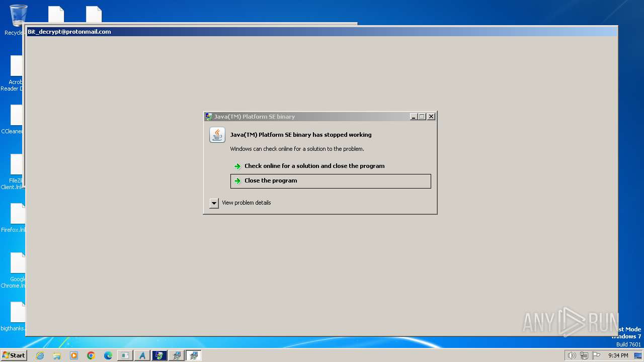This screenshot has height=362, width=644.
Task: Switch to dark blue taskbar program button
Action: 159,355
